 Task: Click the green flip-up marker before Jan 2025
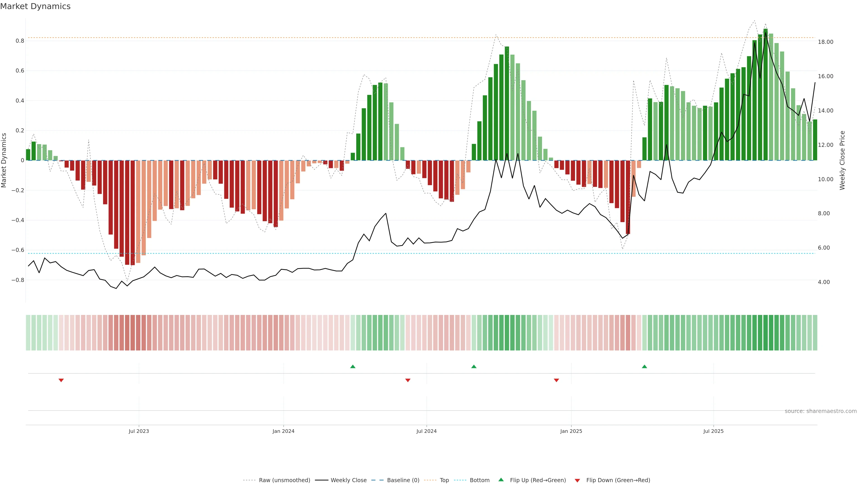click(x=474, y=366)
